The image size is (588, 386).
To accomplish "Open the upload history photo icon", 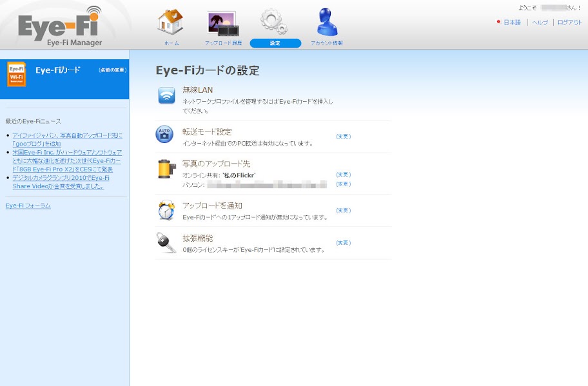I will 223,23.
